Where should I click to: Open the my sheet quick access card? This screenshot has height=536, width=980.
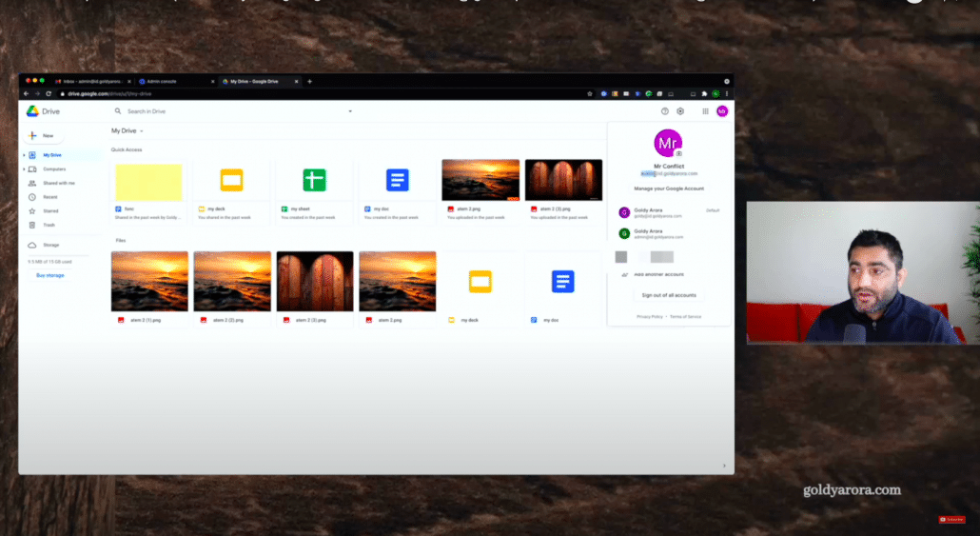(314, 191)
